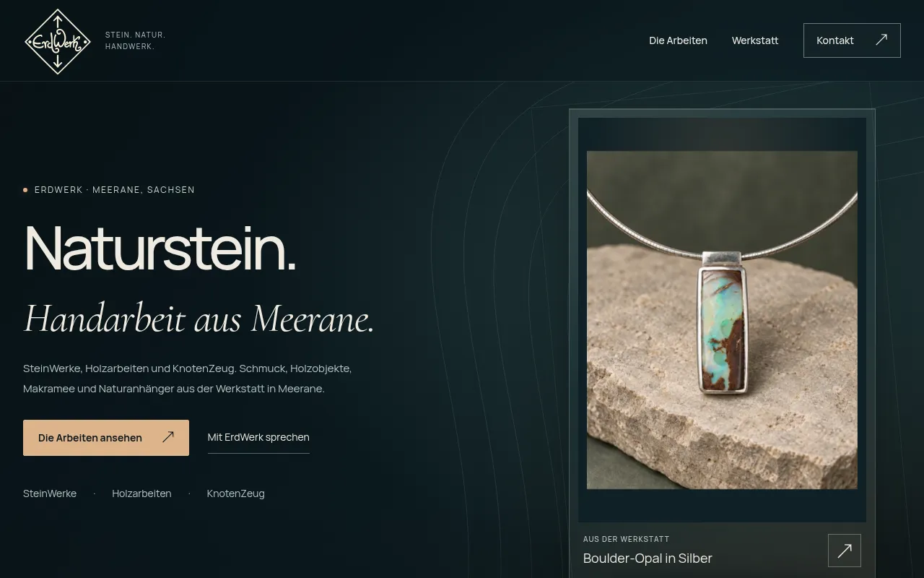This screenshot has width=924, height=578.
Task: Click the Die Arbeiten ansehen button
Action: click(x=106, y=438)
